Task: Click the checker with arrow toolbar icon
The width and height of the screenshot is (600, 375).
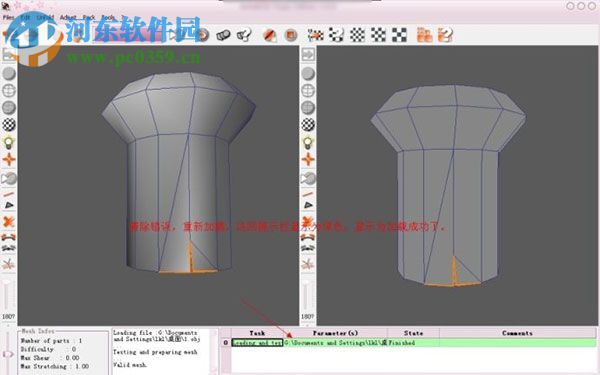Action: tap(315, 35)
